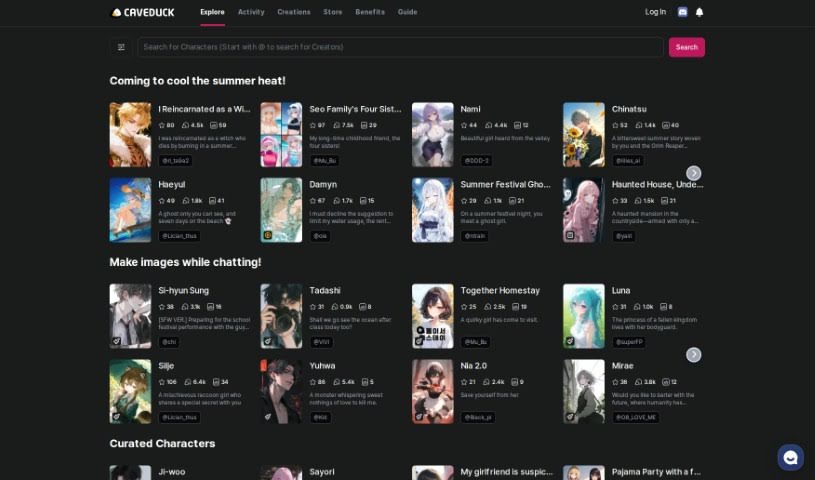Show next image-chatting characters

(x=693, y=354)
